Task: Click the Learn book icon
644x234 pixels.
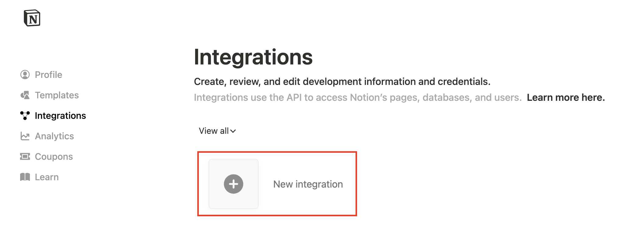Action: [x=25, y=177]
